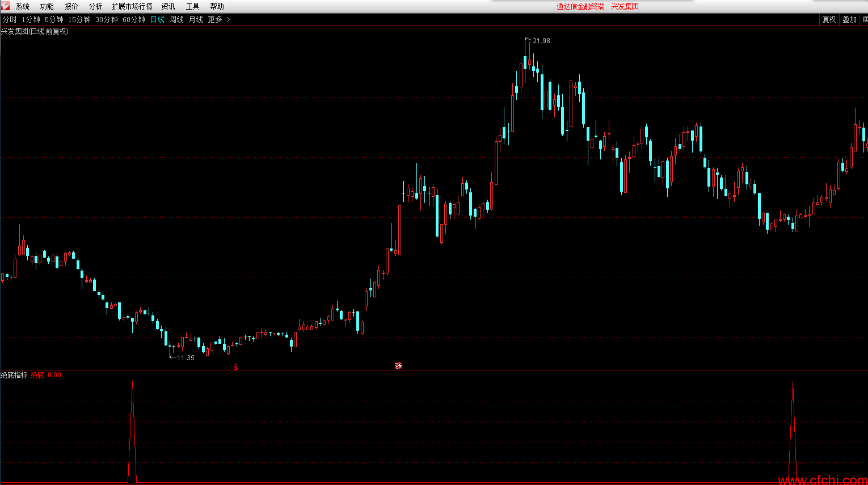868x485 pixels.
Task: Switch to the 5分钟 period tab
Action: [54, 19]
